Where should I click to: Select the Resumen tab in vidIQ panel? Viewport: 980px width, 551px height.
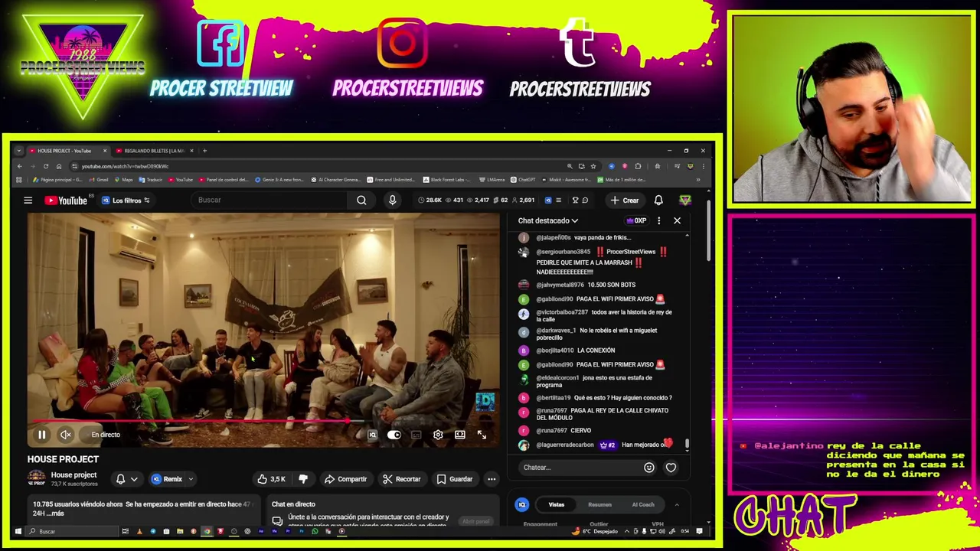[599, 505]
